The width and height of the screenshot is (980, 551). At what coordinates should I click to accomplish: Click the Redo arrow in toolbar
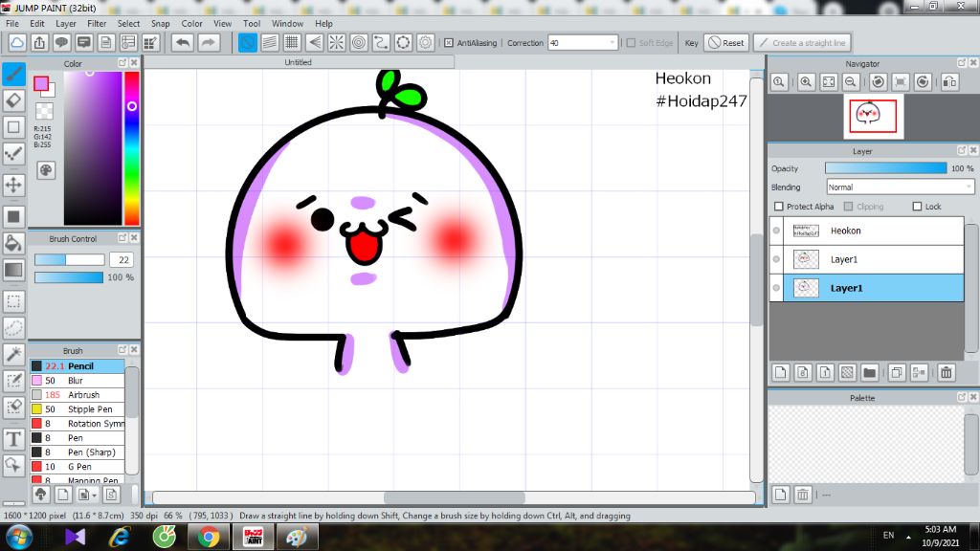coord(208,42)
